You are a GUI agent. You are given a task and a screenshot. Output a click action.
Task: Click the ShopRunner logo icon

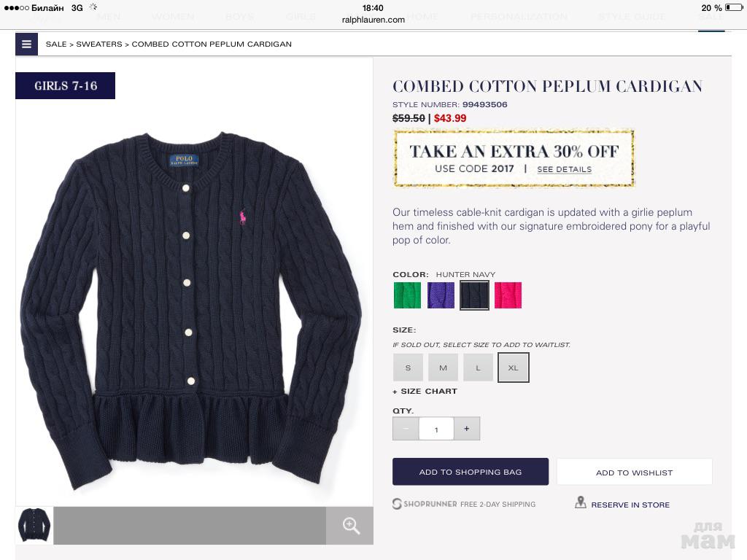tap(397, 504)
